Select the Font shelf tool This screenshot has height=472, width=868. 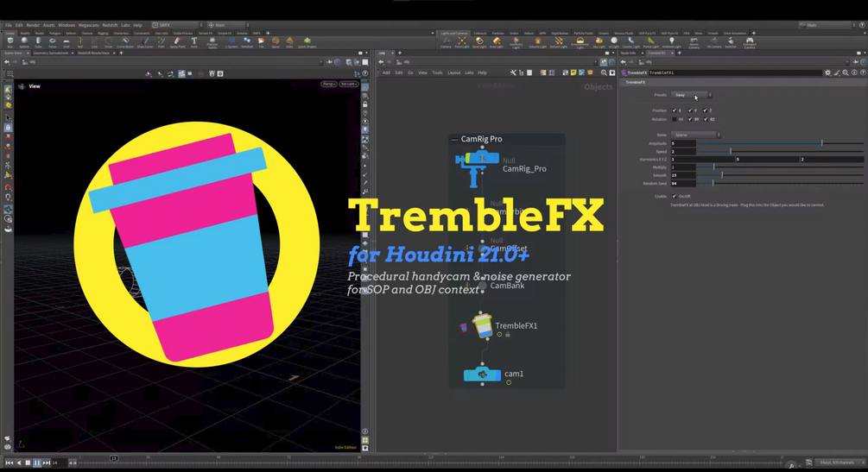(194, 42)
